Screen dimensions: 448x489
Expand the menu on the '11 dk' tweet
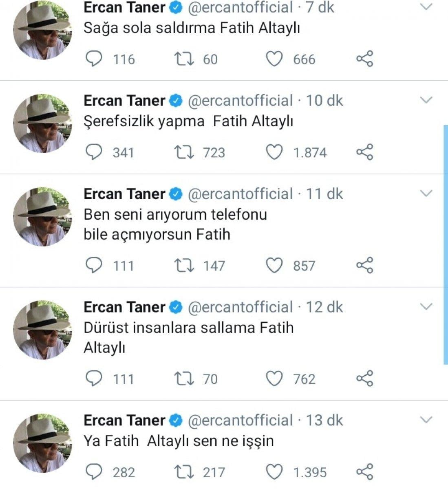pyautogui.click(x=427, y=193)
